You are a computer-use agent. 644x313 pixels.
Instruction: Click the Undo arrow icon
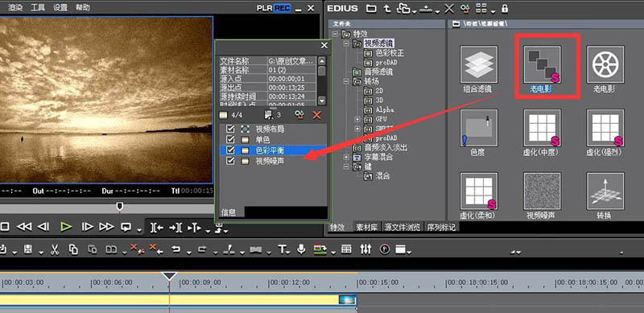click(175, 249)
